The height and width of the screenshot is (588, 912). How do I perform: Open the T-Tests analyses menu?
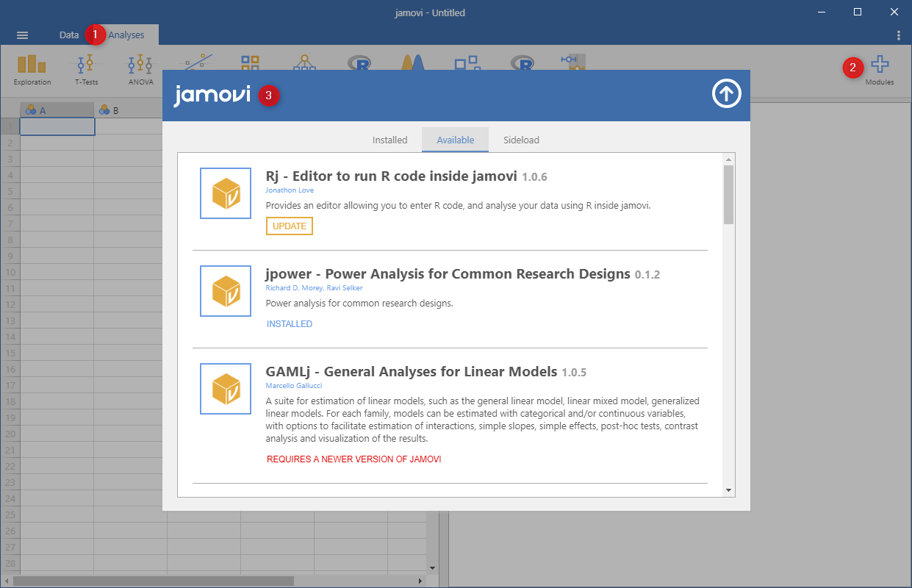(86, 70)
